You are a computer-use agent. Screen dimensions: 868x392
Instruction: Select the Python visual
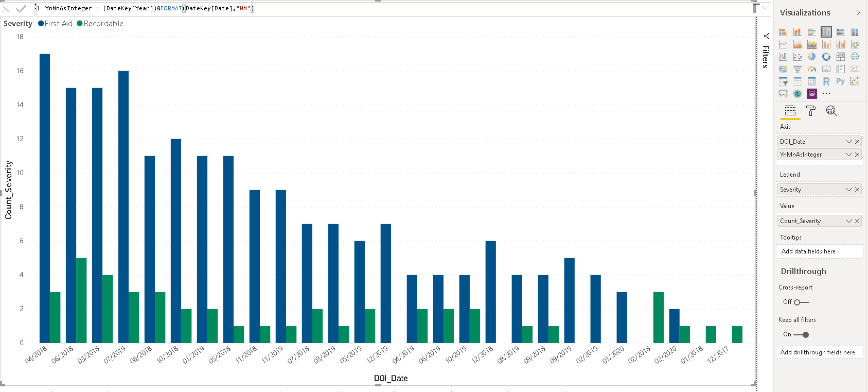(841, 81)
